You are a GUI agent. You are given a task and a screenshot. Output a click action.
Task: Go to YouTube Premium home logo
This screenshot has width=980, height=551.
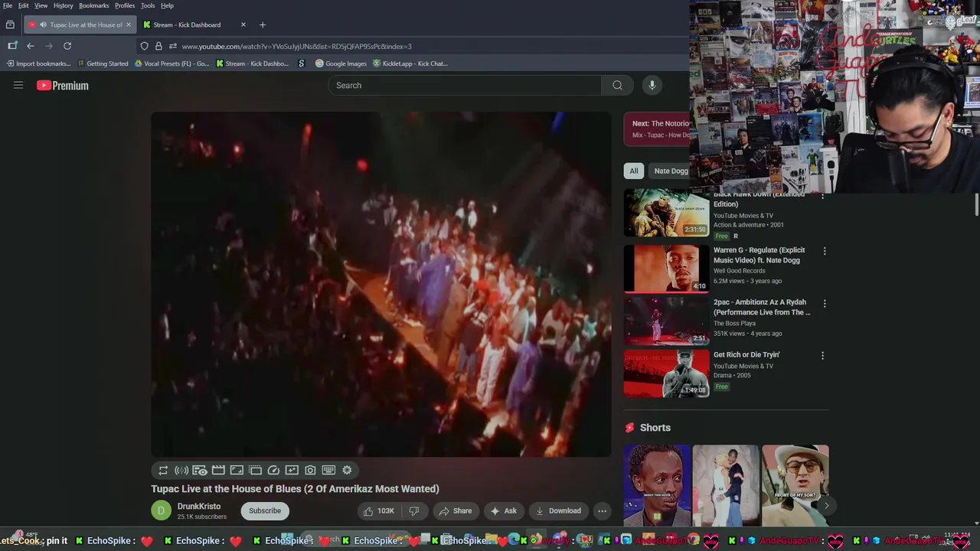(x=63, y=86)
